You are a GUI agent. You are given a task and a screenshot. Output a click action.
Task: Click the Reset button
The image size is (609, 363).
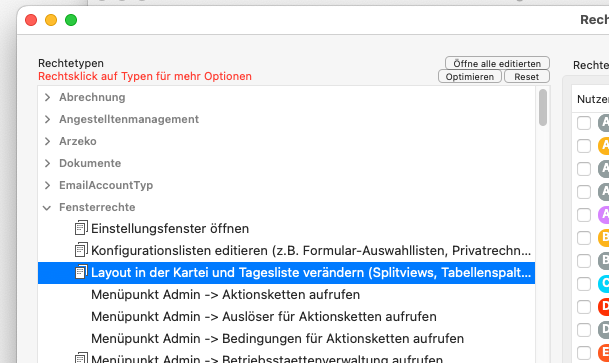pos(527,76)
